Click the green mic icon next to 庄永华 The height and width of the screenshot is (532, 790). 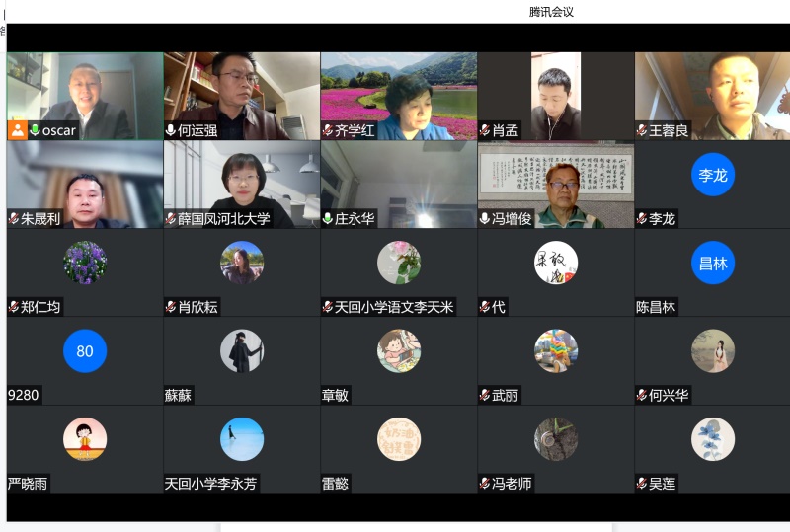click(328, 219)
